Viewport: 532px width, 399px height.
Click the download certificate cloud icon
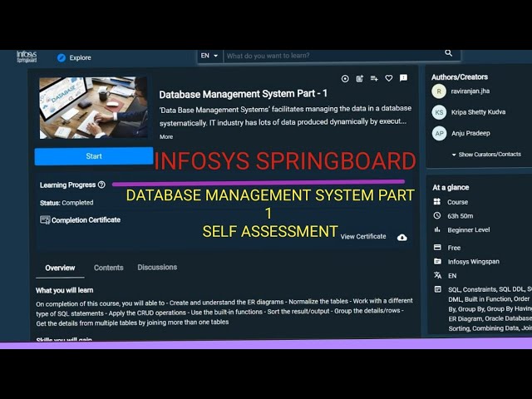pos(402,238)
